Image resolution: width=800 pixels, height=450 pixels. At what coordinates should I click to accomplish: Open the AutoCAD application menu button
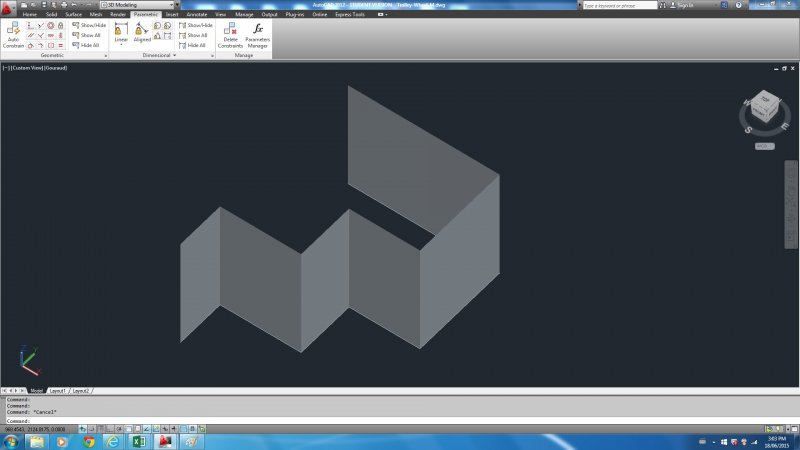(x=7, y=8)
